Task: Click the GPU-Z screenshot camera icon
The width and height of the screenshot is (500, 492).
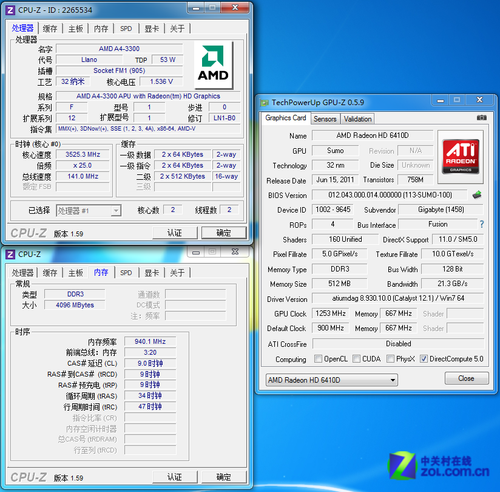Action: (x=482, y=118)
